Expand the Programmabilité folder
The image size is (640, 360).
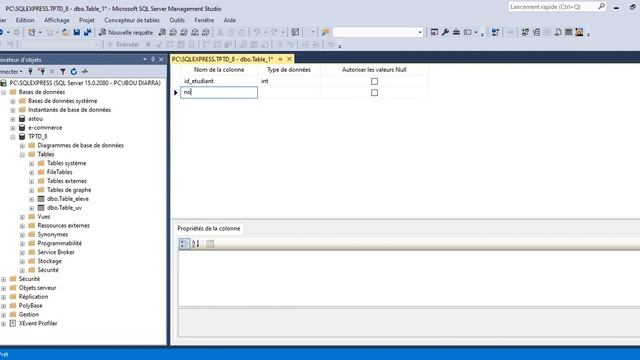click(22, 244)
